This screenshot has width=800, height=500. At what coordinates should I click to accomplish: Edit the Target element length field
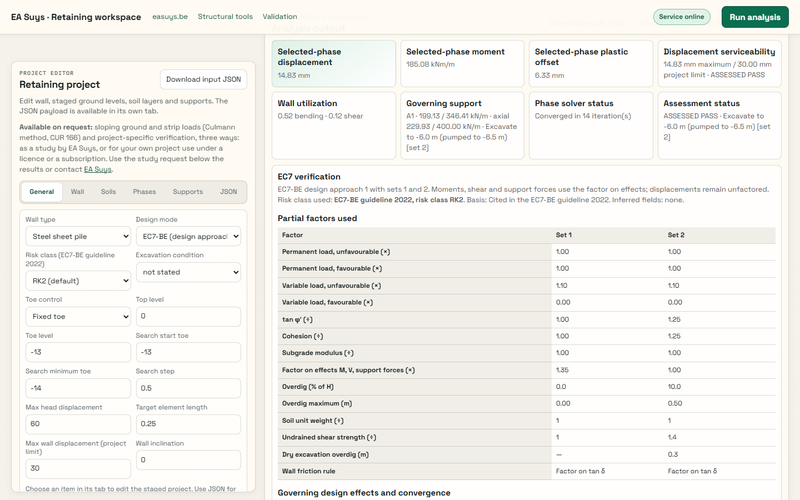pos(188,423)
